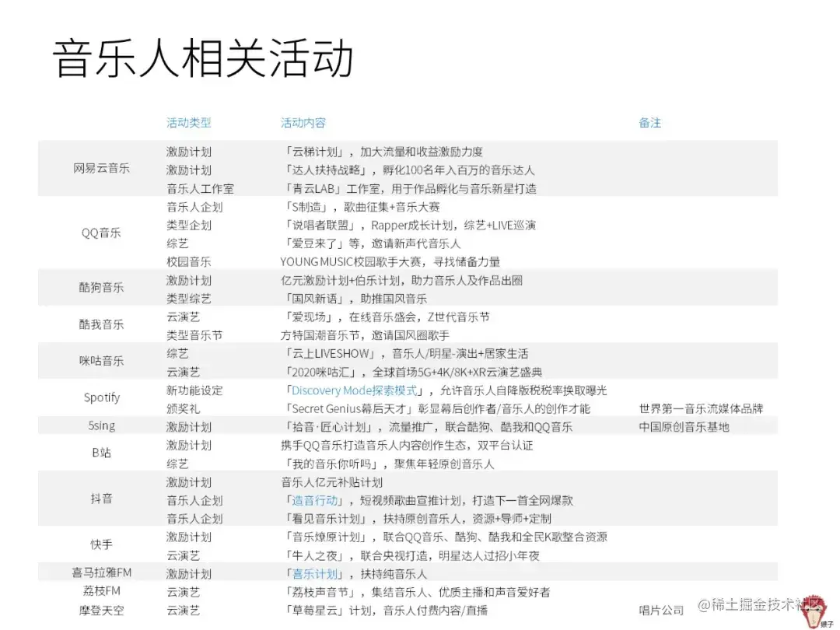Select the 酷狗音乐 row label
The height and width of the screenshot is (630, 840).
tap(101, 289)
